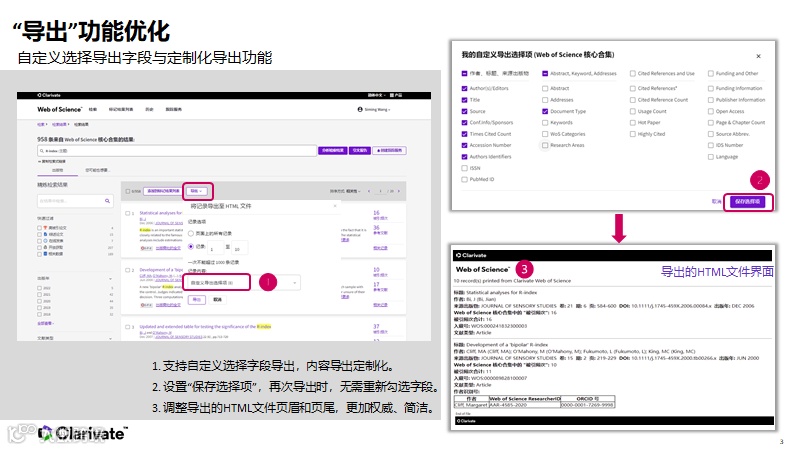Click the purple save selections button
The width and height of the screenshot is (800, 450).
747,202
